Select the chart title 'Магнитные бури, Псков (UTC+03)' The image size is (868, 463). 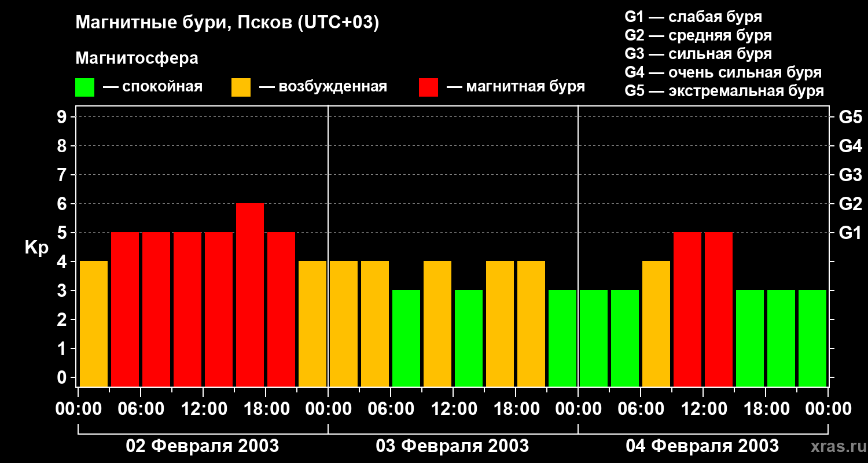tap(227, 24)
